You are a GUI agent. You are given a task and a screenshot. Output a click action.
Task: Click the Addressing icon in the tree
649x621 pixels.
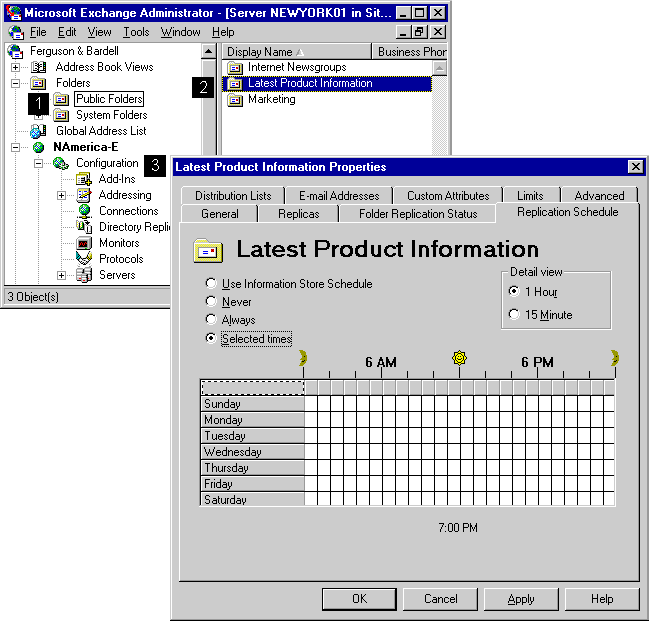coord(84,195)
